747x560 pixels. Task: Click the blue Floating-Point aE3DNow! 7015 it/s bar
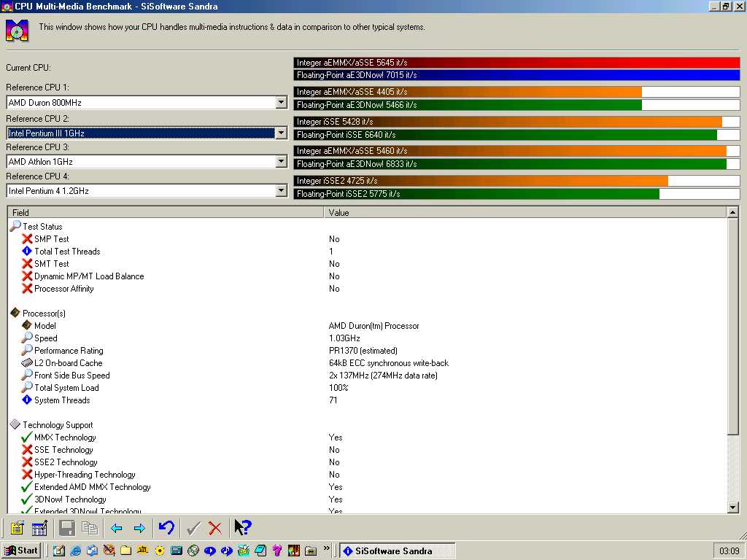pos(517,75)
